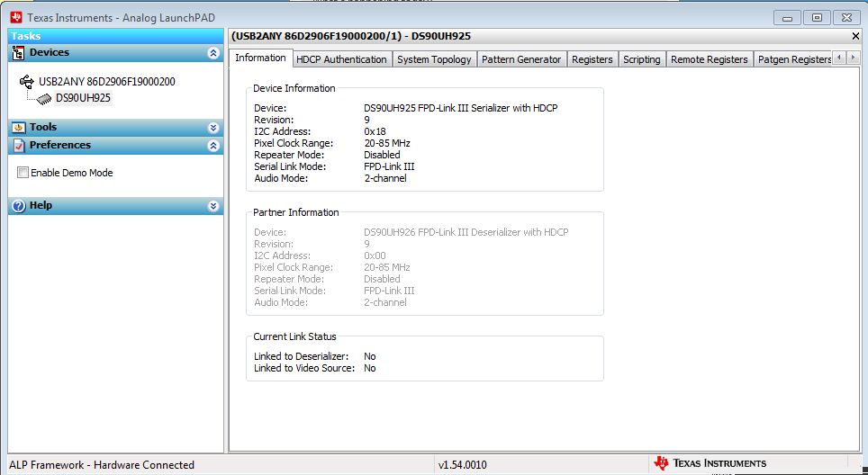The width and height of the screenshot is (868, 475).
Task: Close the Analog LaunchPAD window
Action: pyautogui.click(x=846, y=18)
